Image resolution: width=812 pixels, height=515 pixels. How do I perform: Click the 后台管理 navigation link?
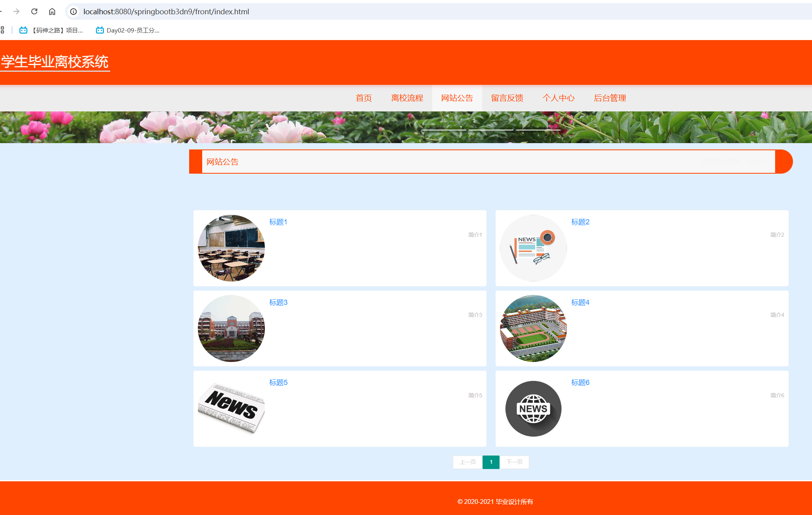610,98
